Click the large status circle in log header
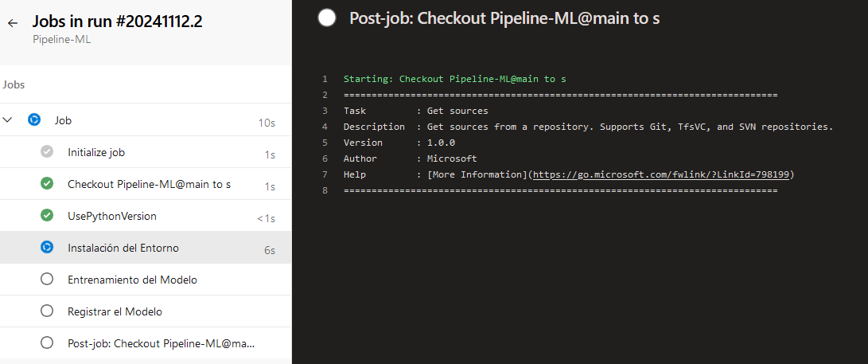This screenshot has height=364, width=868. pos(326,18)
